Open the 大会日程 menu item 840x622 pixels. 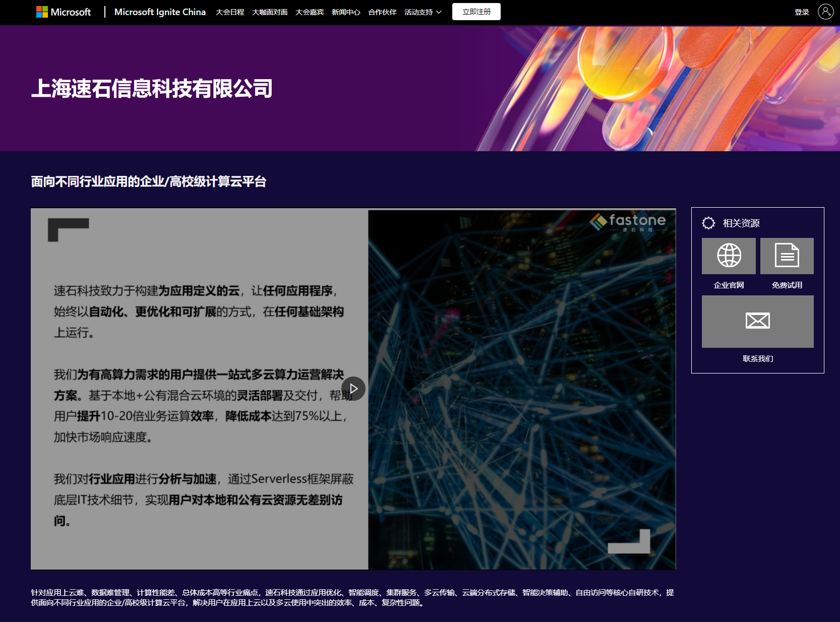coord(230,12)
